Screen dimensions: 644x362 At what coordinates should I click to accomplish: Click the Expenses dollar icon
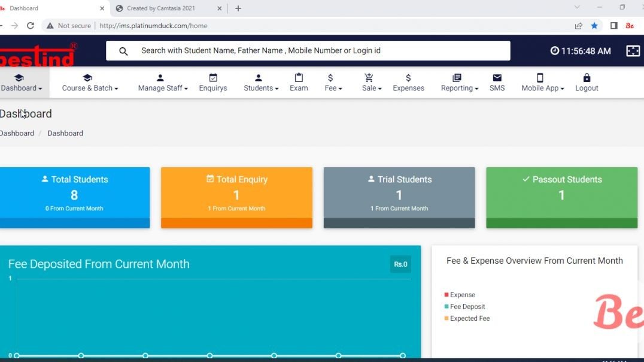tap(408, 77)
